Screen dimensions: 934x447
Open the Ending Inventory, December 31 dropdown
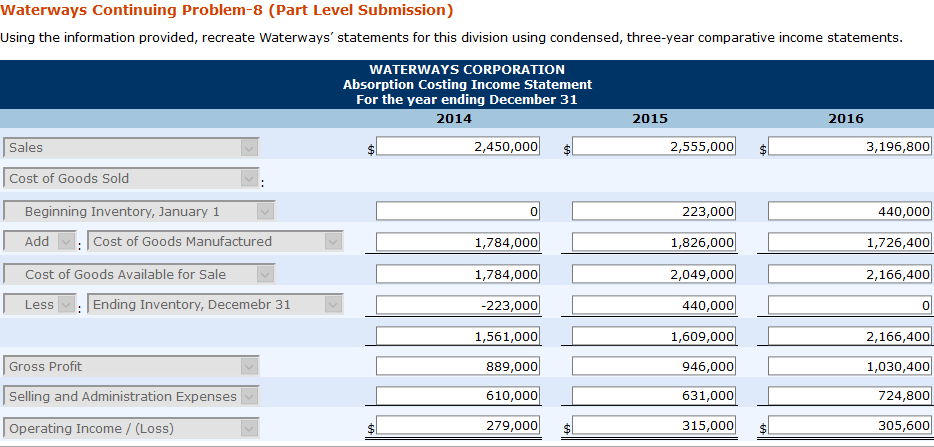215,305
